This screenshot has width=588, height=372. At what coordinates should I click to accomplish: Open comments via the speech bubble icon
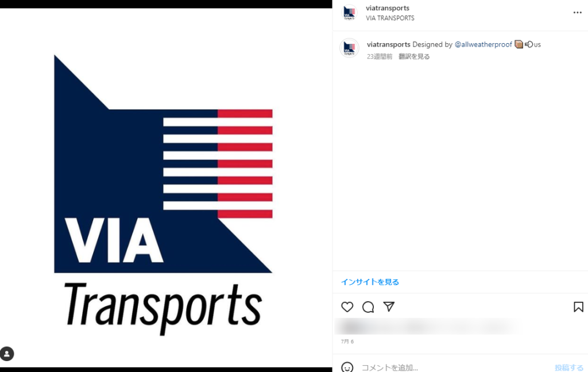(368, 306)
